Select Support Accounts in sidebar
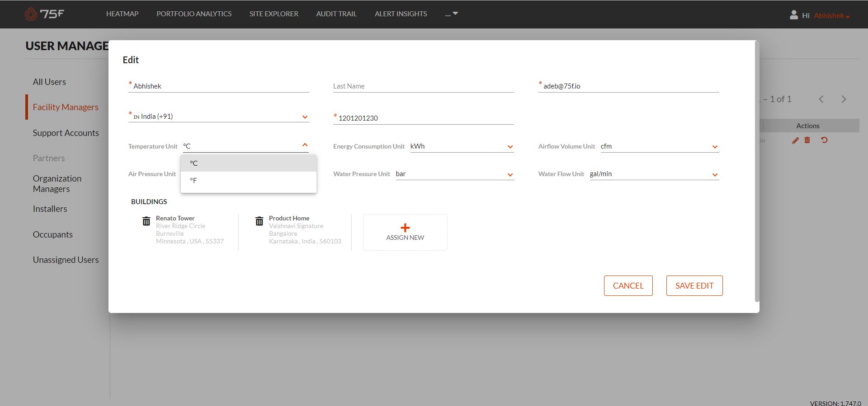 66,133
